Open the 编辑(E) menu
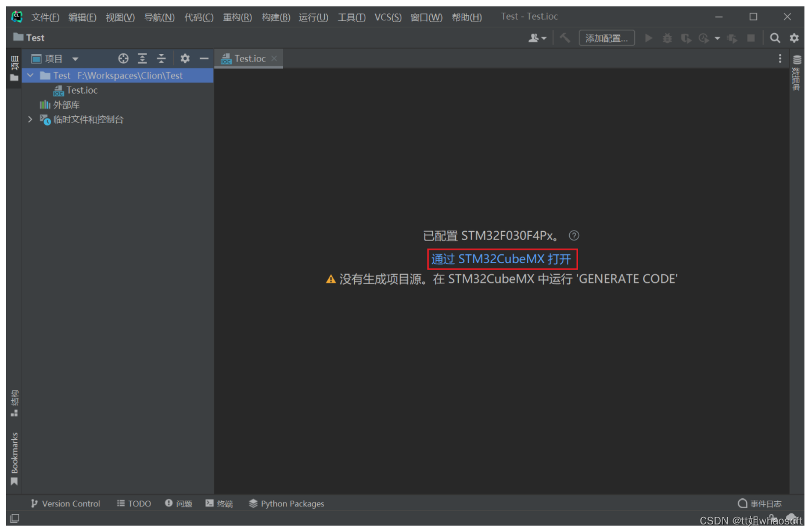812x532 pixels. (82, 17)
